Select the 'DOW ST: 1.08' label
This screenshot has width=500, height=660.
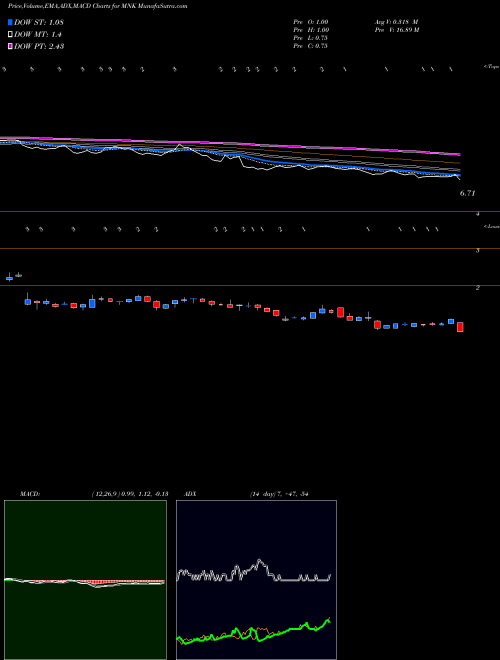(39, 22)
